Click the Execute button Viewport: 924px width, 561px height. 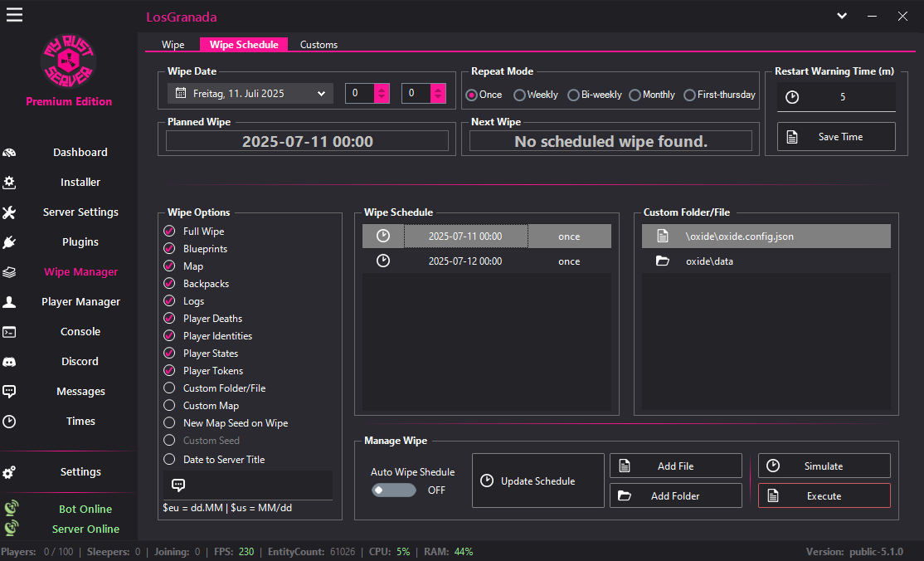tap(824, 495)
